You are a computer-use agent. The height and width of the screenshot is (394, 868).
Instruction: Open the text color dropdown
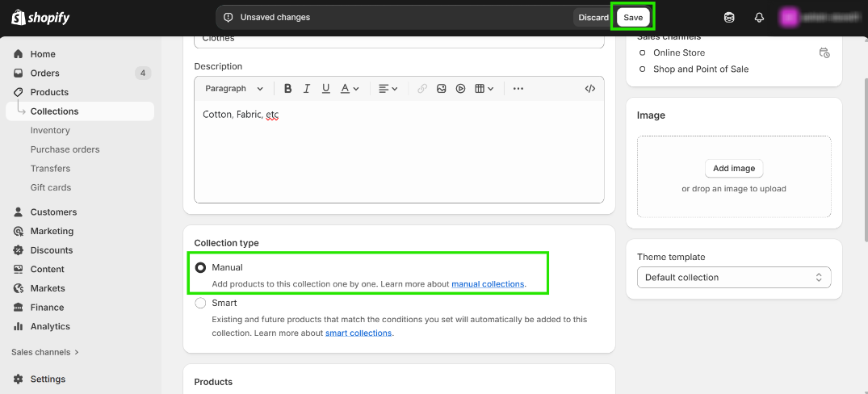pos(350,89)
